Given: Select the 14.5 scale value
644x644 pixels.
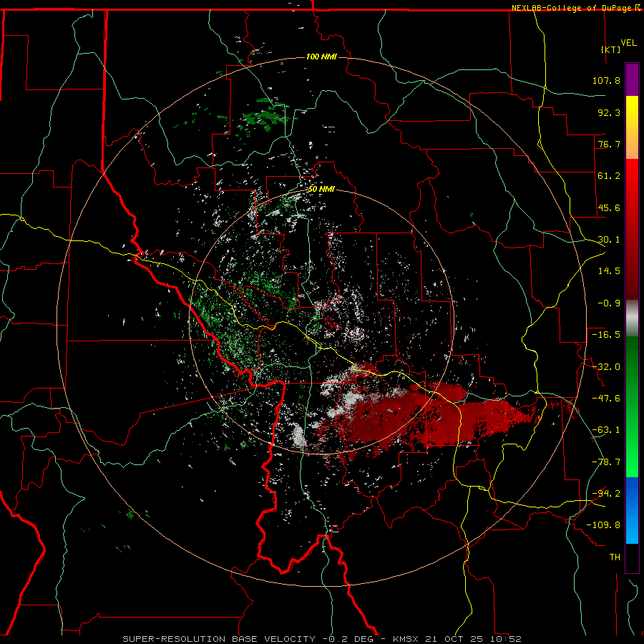Looking at the screenshot, I should coord(609,271).
